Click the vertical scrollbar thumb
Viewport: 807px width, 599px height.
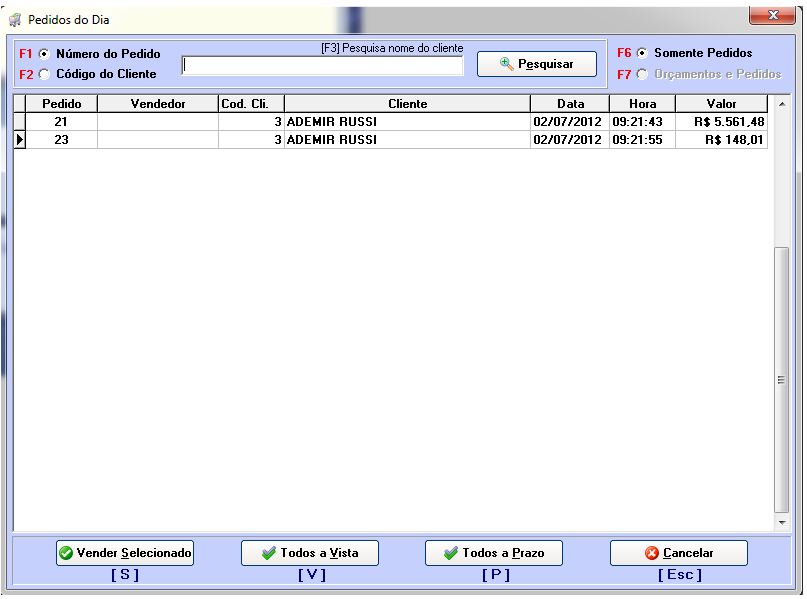(782, 380)
